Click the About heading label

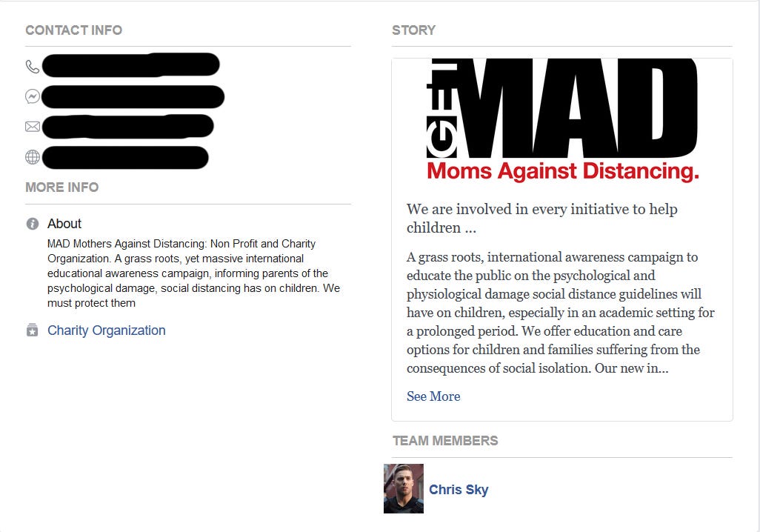[64, 224]
